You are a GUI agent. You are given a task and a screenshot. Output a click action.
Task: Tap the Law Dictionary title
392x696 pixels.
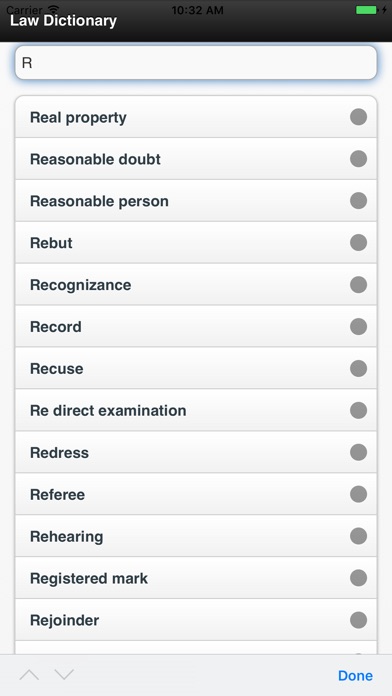63,20
